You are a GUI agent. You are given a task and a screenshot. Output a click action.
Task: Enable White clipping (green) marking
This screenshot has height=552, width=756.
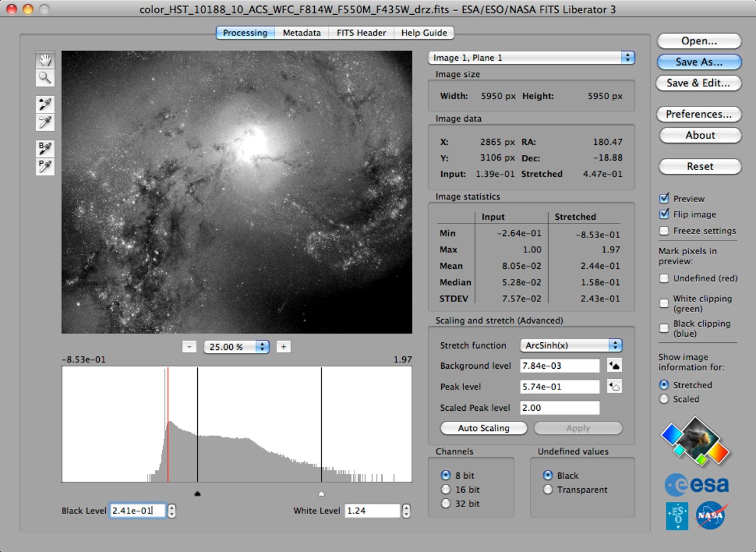click(x=664, y=303)
